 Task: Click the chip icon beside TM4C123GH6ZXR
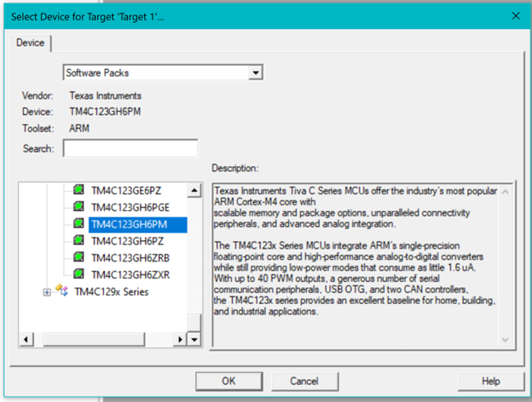point(79,274)
